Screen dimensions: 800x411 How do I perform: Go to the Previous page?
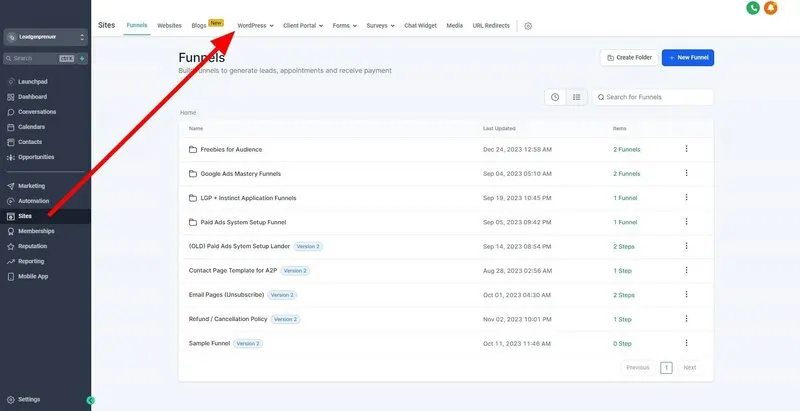click(638, 368)
